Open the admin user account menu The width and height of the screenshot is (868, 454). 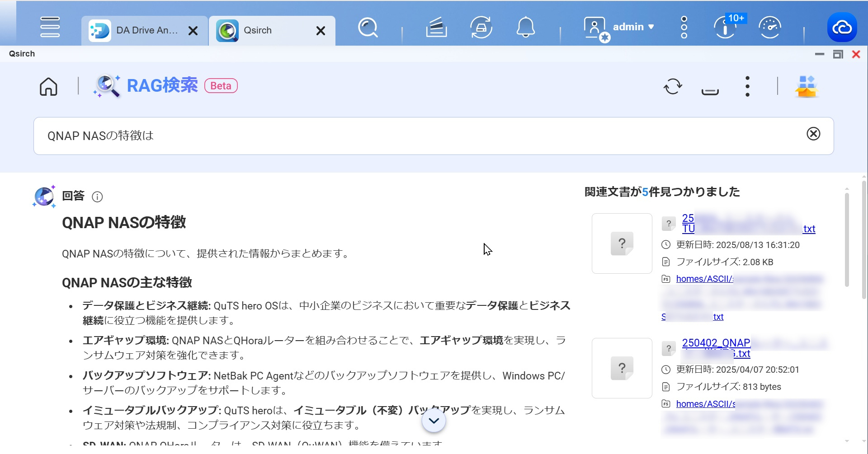(x=633, y=27)
